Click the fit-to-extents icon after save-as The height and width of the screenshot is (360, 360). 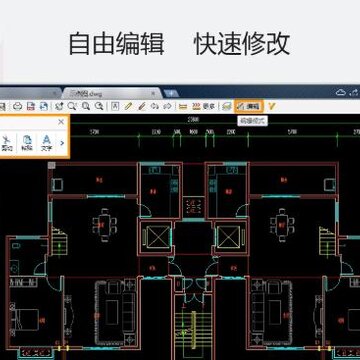tap(59, 107)
